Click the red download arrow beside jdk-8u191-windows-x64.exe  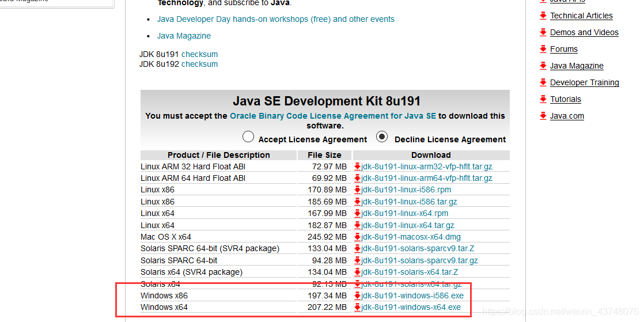click(357, 308)
